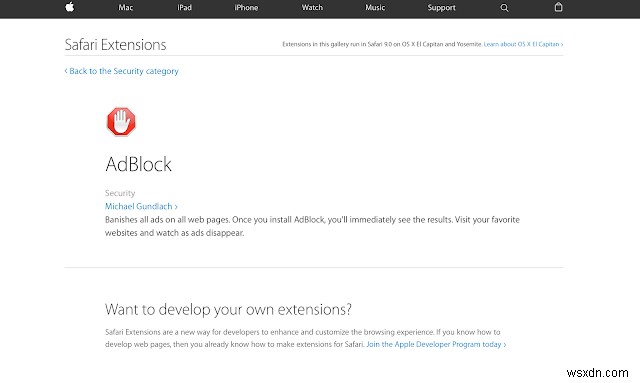The image size is (640, 383).
Task: Click the Apple logo in navigation bar
Action: (70, 7)
